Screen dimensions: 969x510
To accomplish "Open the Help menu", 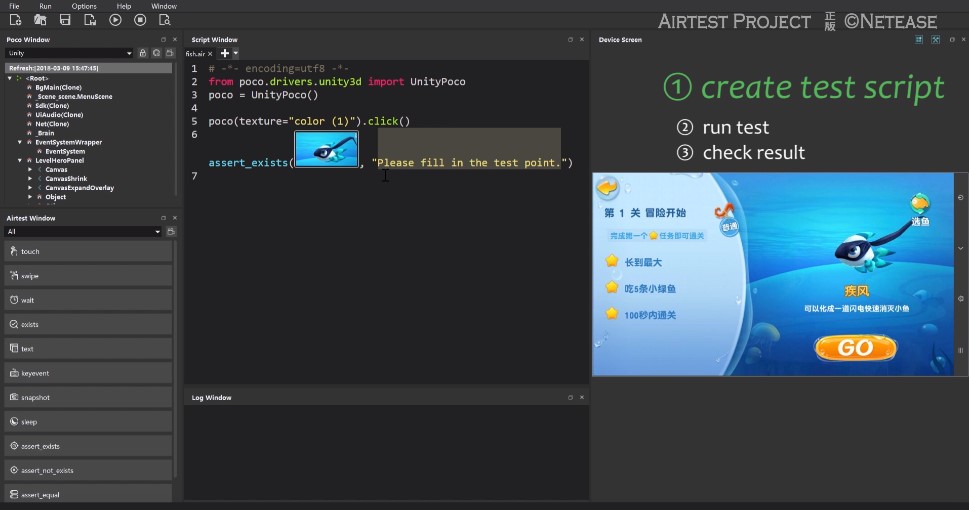I will click(x=124, y=6).
